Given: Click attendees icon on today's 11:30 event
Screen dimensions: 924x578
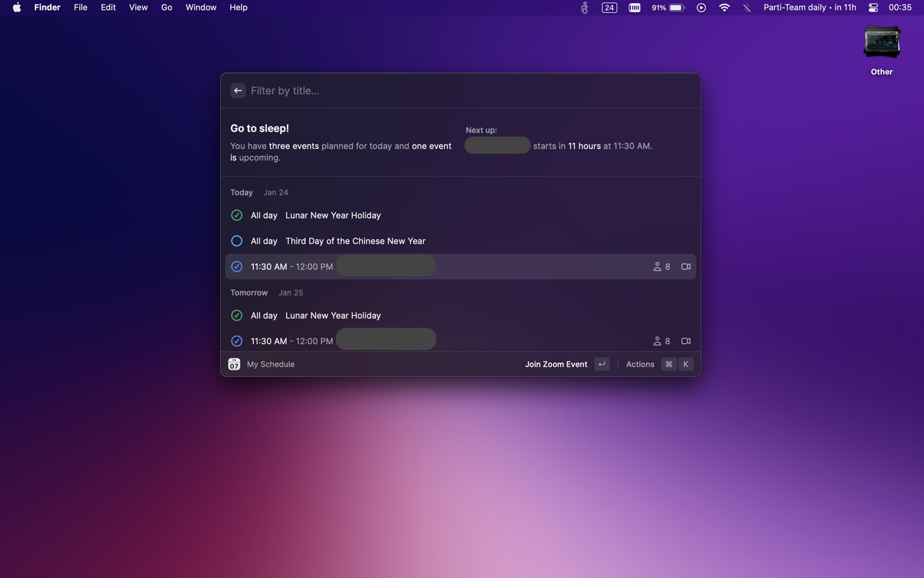Looking at the screenshot, I should tap(657, 267).
